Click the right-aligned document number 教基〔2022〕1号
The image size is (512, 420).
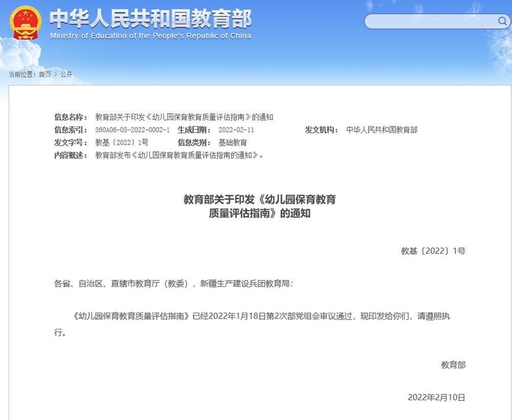tap(433, 251)
